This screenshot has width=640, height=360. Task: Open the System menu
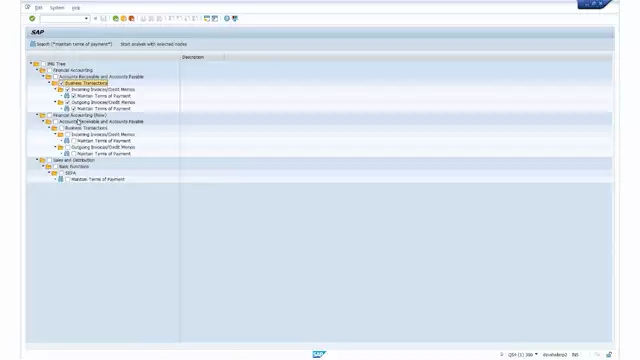[57, 8]
